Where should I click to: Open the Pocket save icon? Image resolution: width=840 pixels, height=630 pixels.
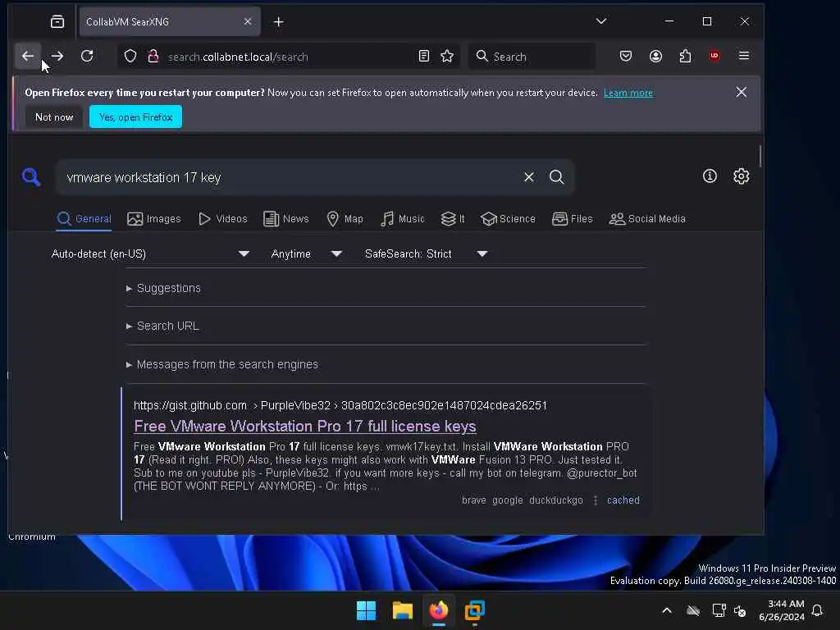tap(625, 56)
